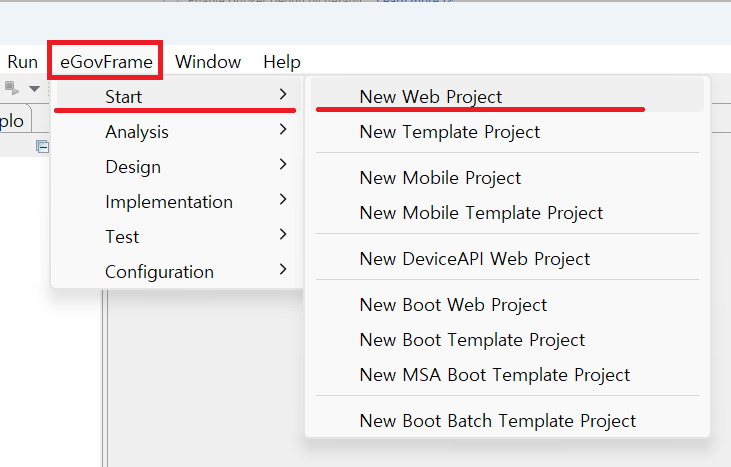The height and width of the screenshot is (467, 731).
Task: Expand the Start submenu arrow
Action: [284, 96]
